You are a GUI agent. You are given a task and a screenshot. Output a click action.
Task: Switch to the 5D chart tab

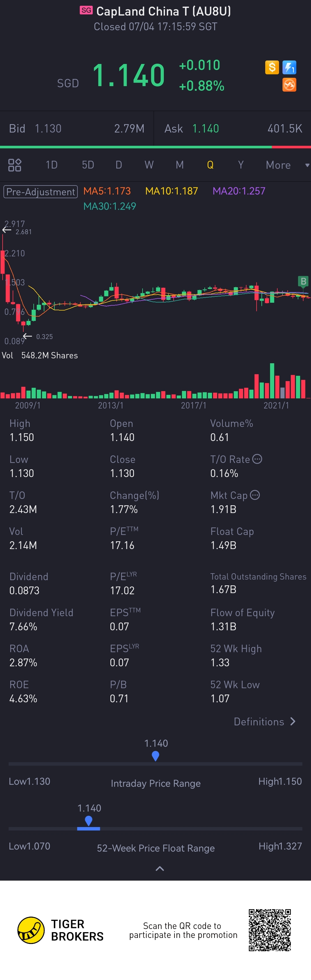click(x=88, y=165)
